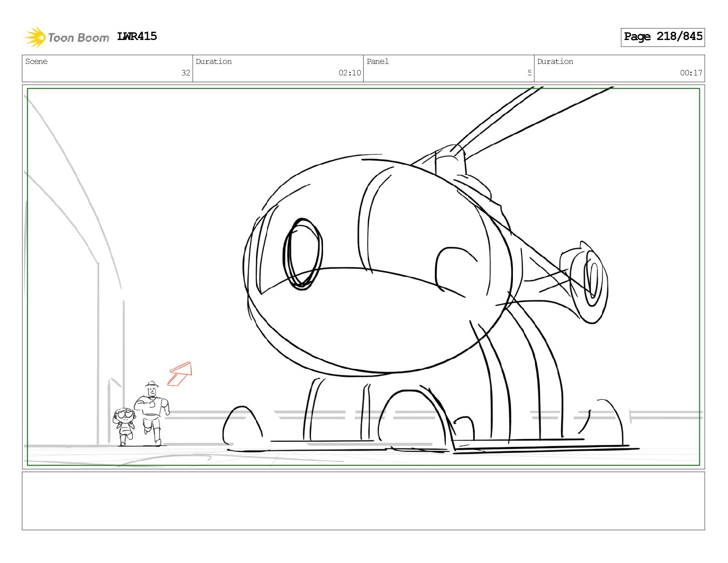Click the helicopter tail rotor
The image size is (728, 563).
(589, 281)
